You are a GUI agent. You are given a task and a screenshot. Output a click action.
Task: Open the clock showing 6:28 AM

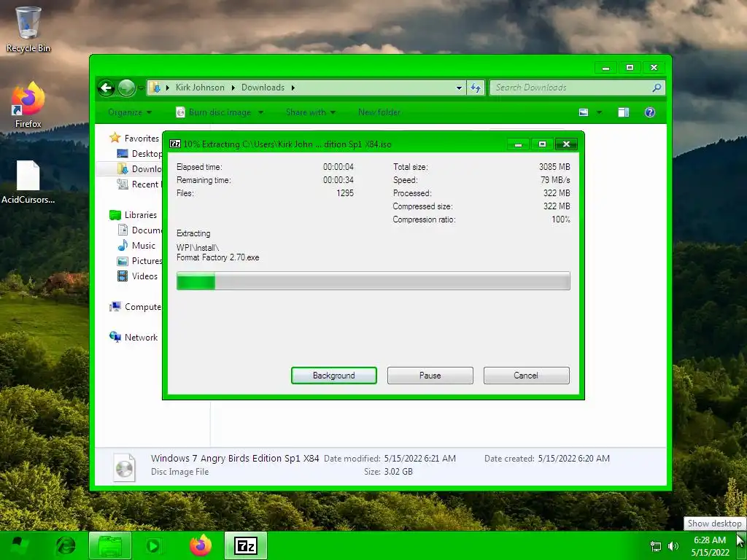(x=710, y=546)
